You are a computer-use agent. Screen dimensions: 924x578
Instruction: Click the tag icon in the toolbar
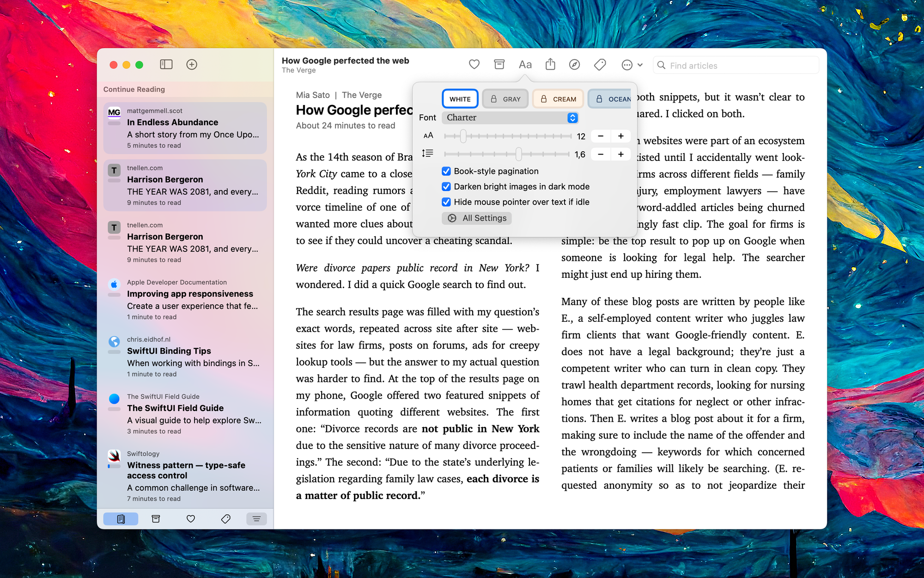[600, 65]
